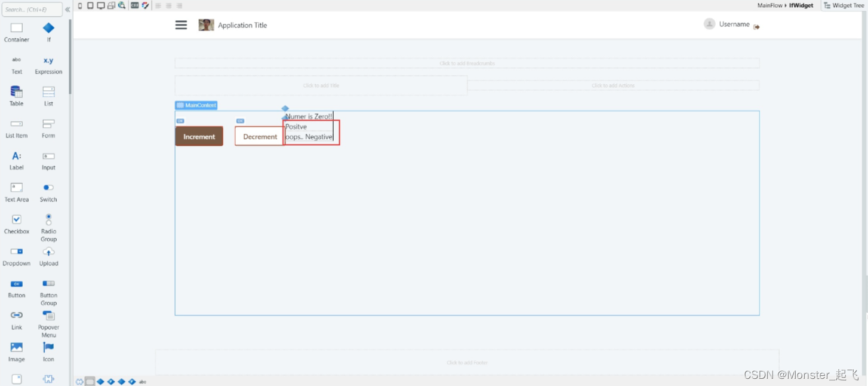This screenshot has width=868, height=386.
Task: Select the "Numer is Zero!!" text
Action: click(309, 117)
